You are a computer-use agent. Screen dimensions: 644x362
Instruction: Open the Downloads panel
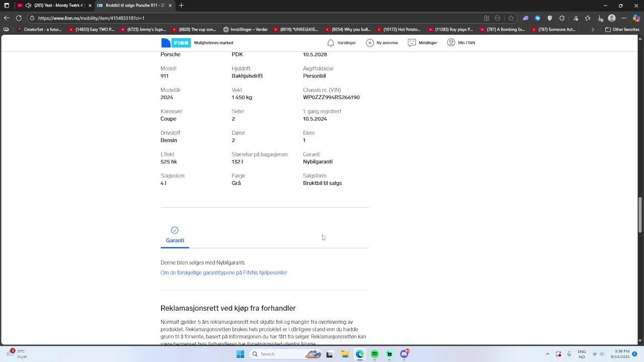click(x=600, y=18)
